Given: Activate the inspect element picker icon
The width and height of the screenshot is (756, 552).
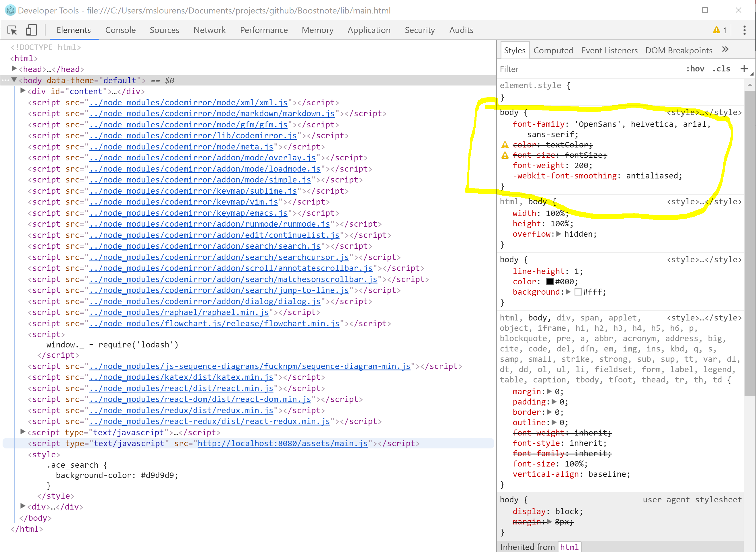Looking at the screenshot, I should click(12, 30).
